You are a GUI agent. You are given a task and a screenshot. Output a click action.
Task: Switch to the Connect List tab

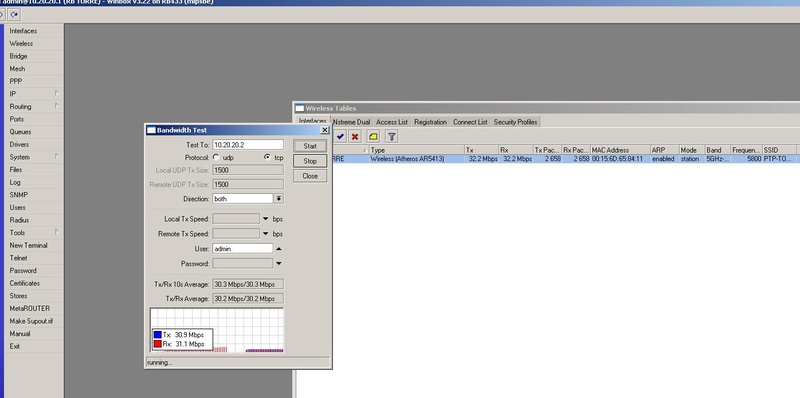pos(470,122)
